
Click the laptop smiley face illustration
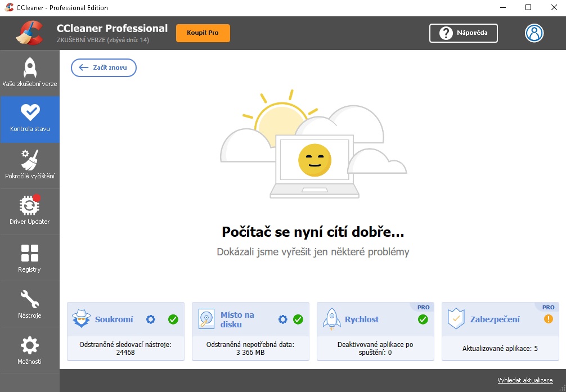click(315, 160)
